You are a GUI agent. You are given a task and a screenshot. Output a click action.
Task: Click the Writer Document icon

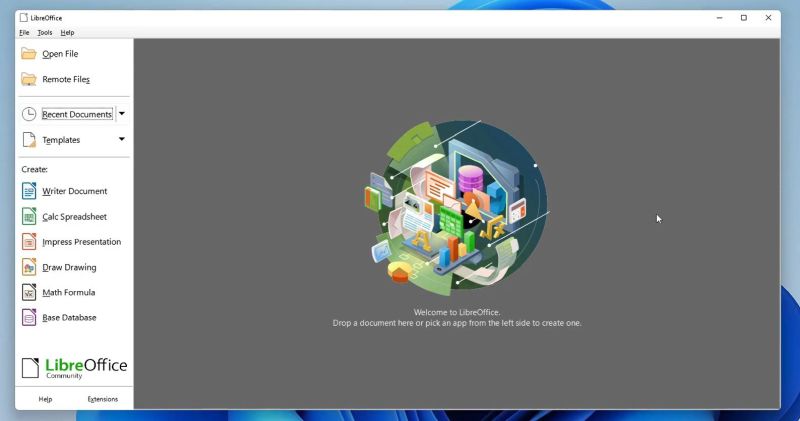click(29, 191)
